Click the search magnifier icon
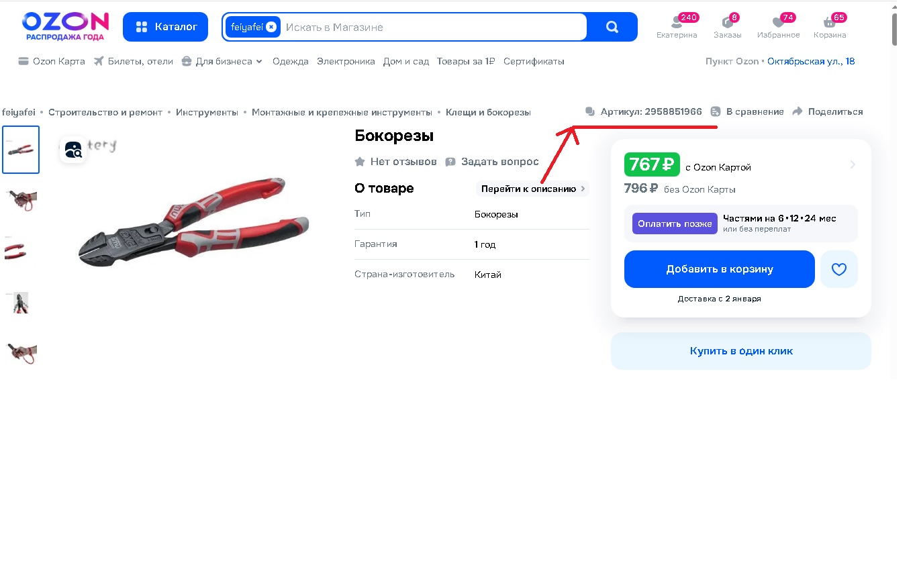This screenshot has height=588, width=917. [x=612, y=27]
